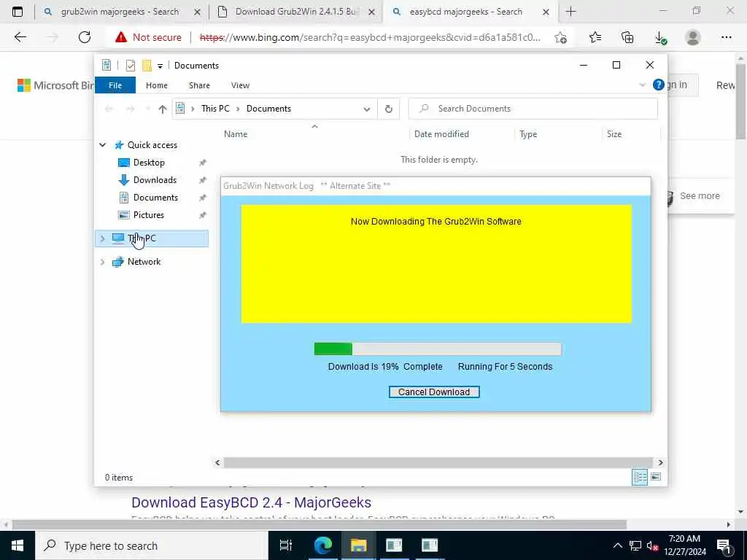Select Desktop in Quick access
Image resolution: width=747 pixels, height=560 pixels.
(149, 163)
